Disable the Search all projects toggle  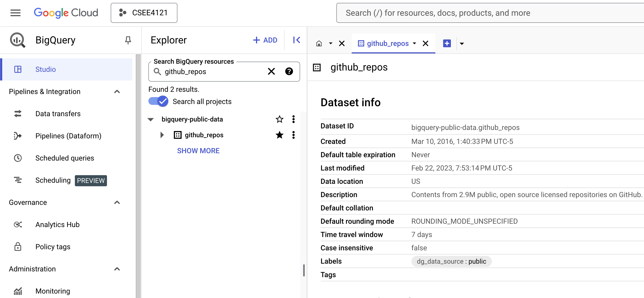(x=158, y=101)
